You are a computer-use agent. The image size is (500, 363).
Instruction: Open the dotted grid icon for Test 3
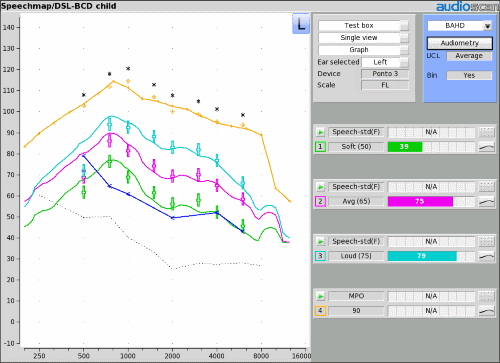click(486, 241)
